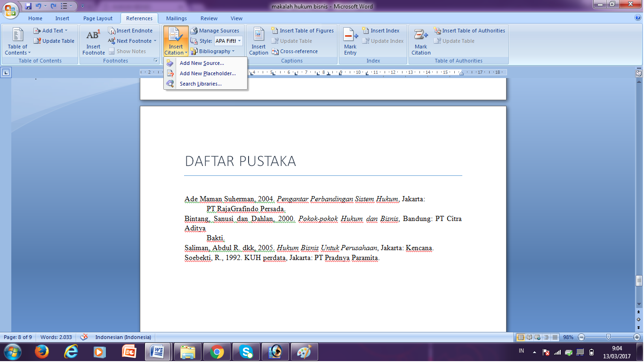Open Skype from taskbar
644x363 pixels.
246,352
